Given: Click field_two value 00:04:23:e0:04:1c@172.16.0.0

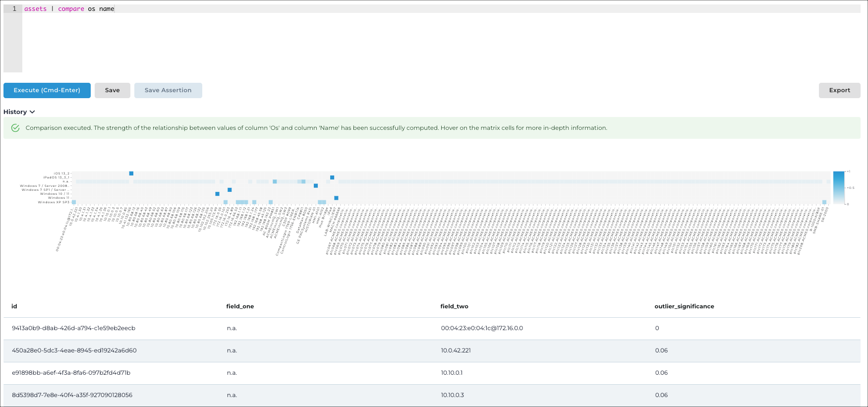Looking at the screenshot, I should (x=482, y=328).
